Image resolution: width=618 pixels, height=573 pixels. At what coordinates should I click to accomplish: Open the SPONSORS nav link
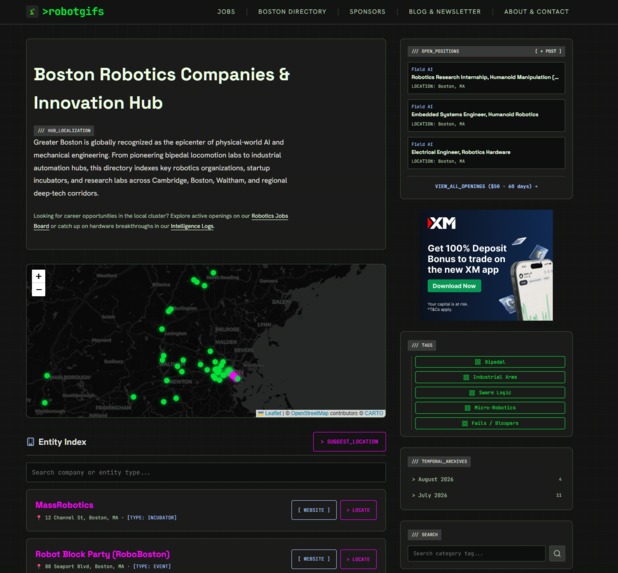point(367,12)
